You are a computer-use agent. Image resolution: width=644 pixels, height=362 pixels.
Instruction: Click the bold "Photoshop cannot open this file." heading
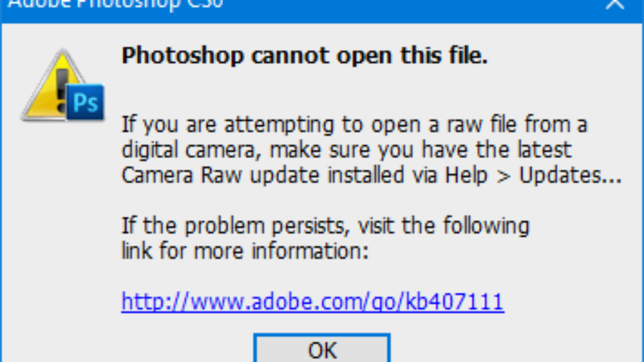(x=304, y=55)
